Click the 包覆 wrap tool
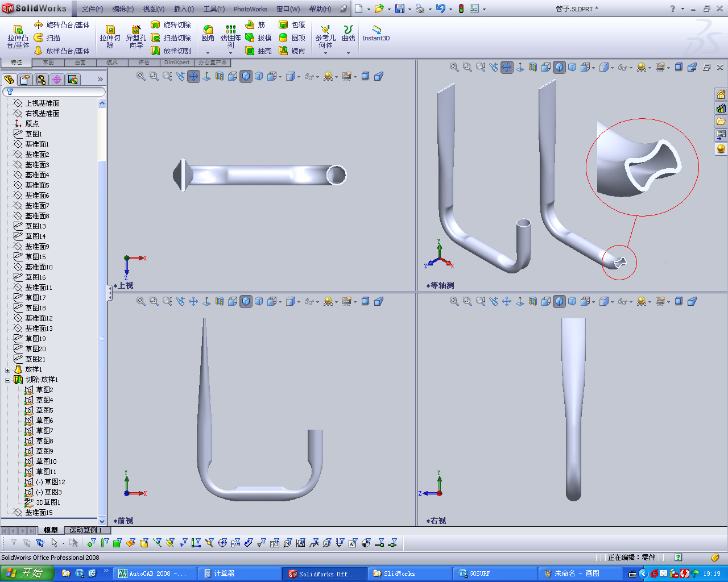The height and width of the screenshot is (582, 728). 292,25
